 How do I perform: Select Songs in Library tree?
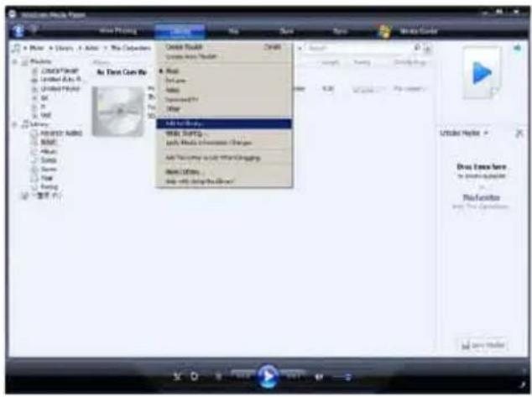click(49, 160)
